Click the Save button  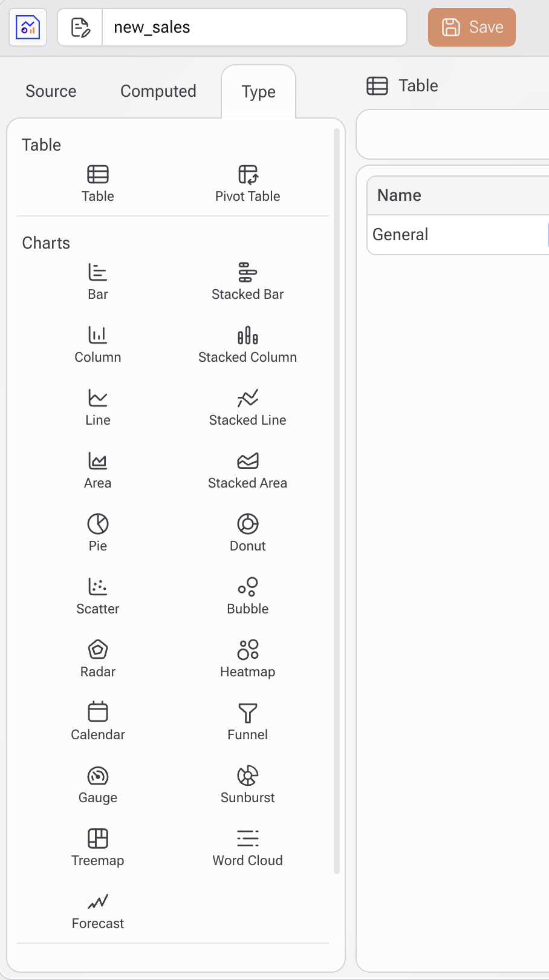click(472, 27)
